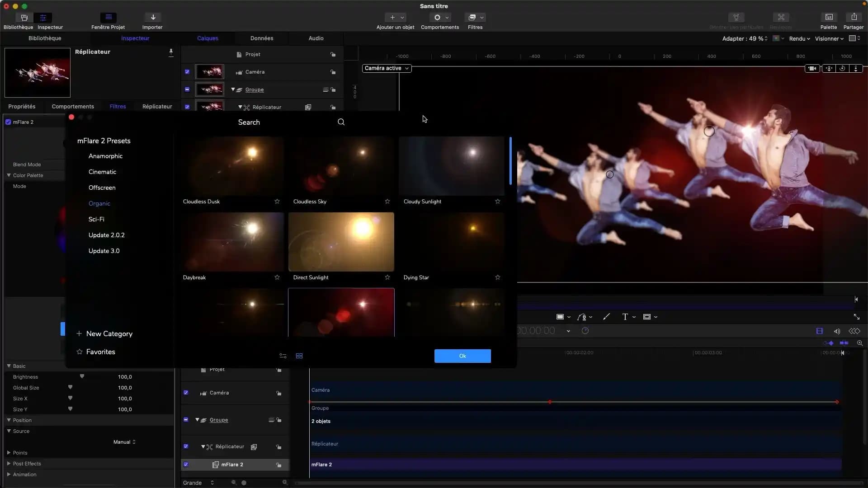The height and width of the screenshot is (488, 868).
Task: Click the Partager share icon
Action: point(854,17)
